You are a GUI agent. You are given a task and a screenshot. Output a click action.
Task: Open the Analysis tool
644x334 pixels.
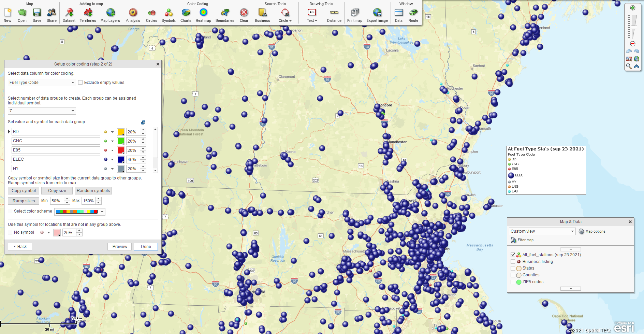point(133,15)
